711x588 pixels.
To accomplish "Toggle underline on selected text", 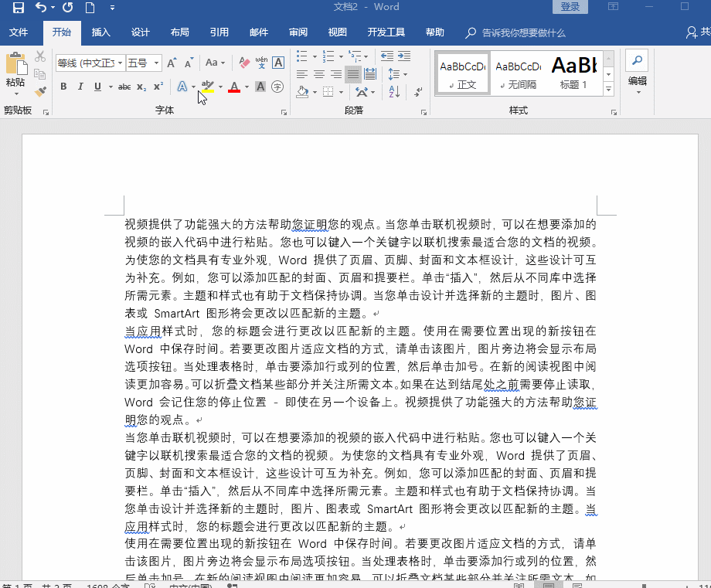I will click(x=97, y=87).
